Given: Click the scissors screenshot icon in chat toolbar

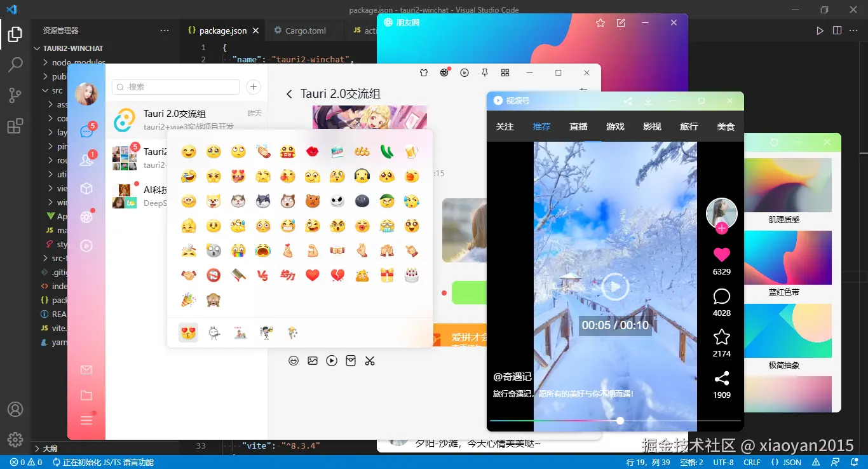Looking at the screenshot, I should 370,361.
